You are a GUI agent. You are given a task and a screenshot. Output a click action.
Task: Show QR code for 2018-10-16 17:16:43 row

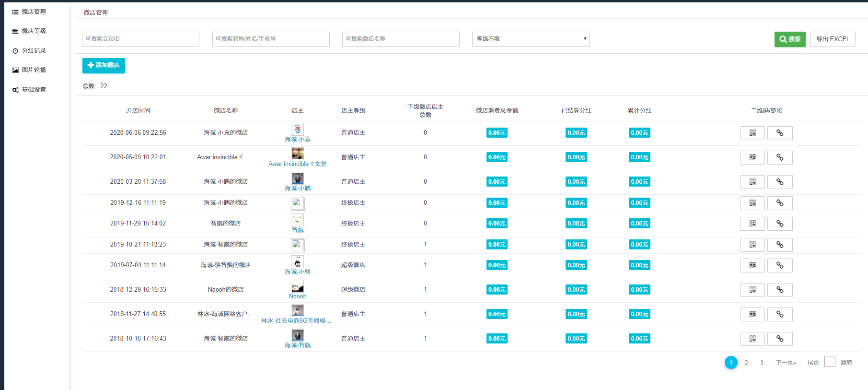752,339
